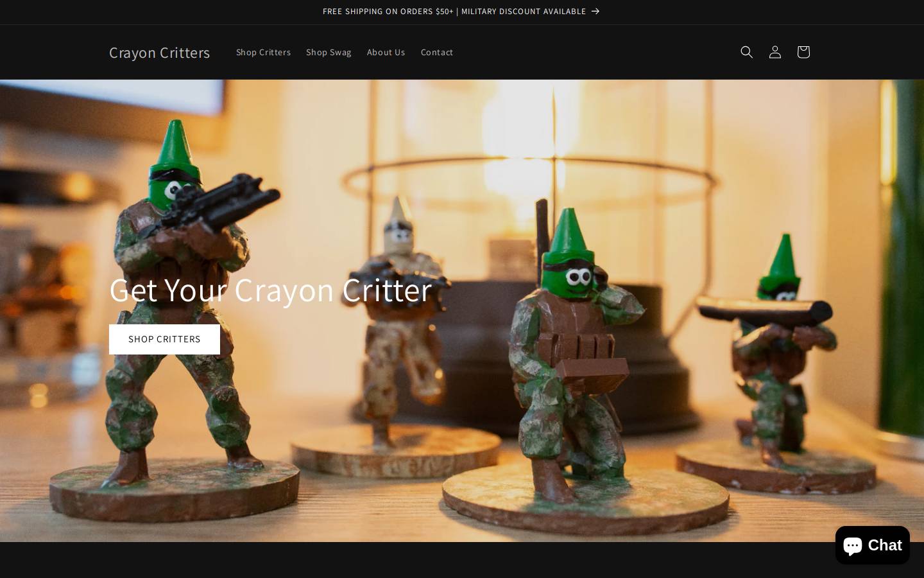Click the announcement bar arrow icon

[595, 12]
